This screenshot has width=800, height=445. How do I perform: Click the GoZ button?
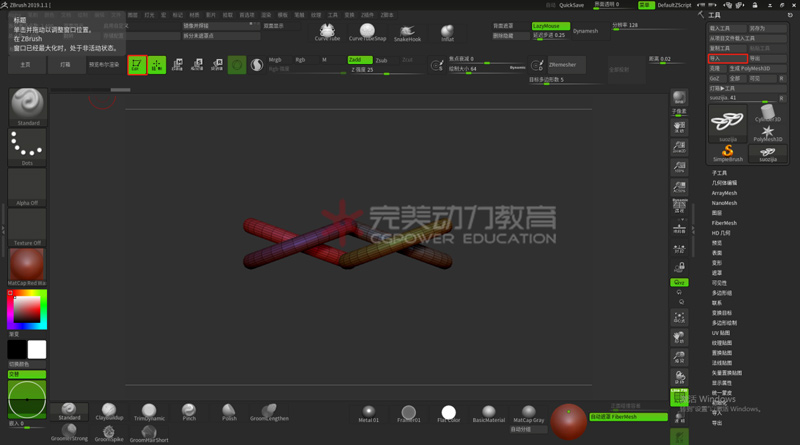[x=714, y=78]
